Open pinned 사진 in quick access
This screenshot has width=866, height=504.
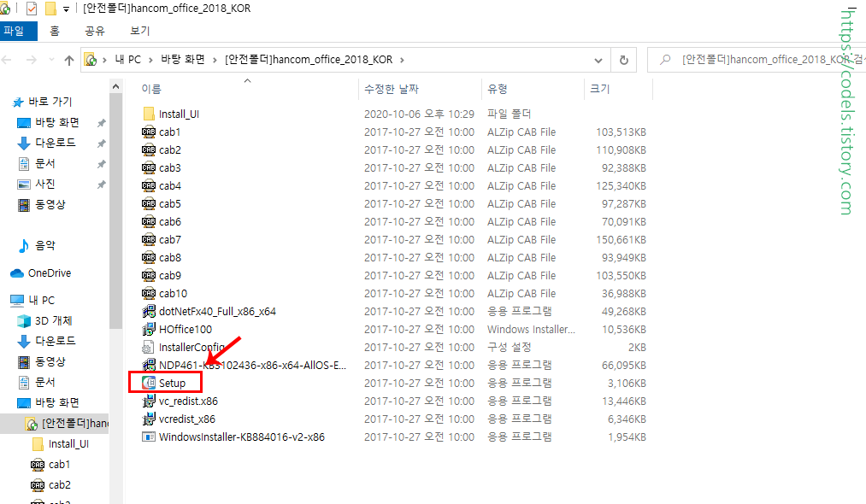[45, 184]
